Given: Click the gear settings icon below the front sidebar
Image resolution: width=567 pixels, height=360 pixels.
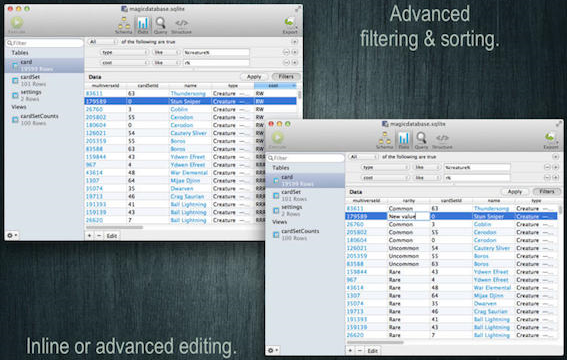Looking at the screenshot, I should (272, 350).
